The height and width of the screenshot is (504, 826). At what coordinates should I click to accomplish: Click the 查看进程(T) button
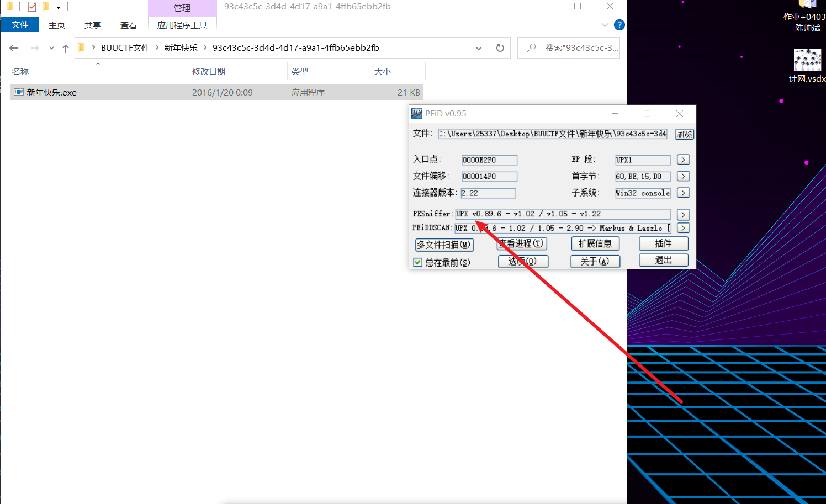tap(522, 243)
